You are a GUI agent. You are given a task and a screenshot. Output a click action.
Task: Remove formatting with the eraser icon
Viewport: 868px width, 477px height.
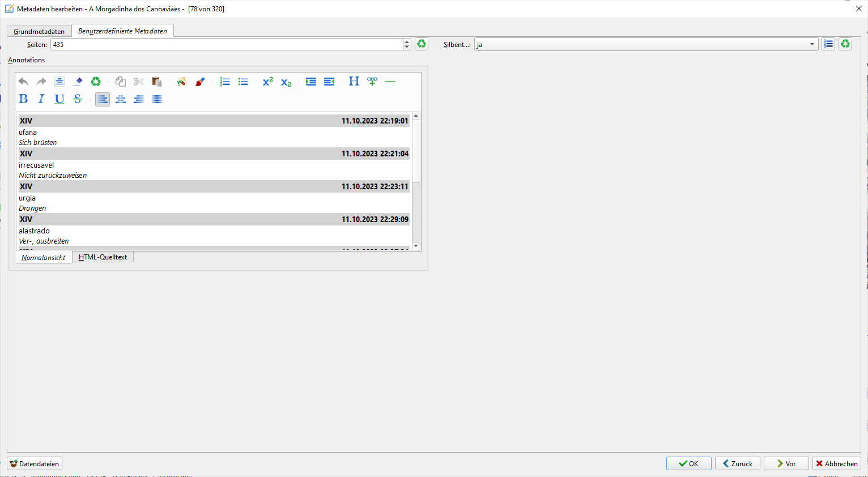click(78, 82)
